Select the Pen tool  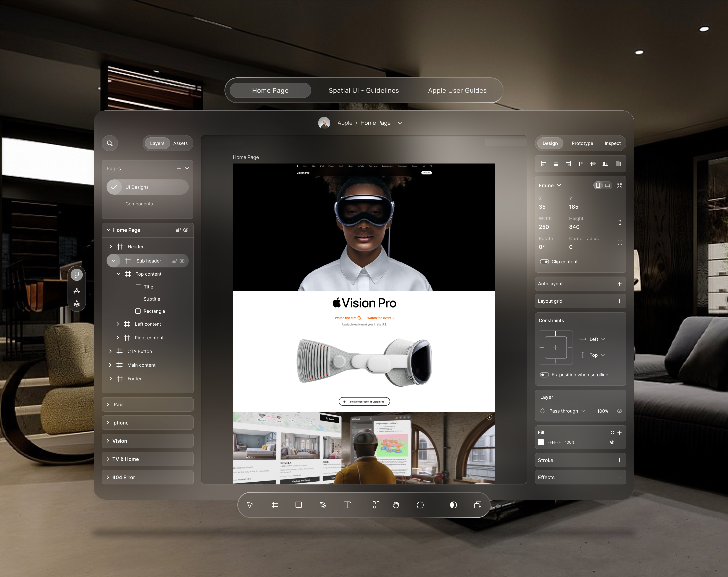(323, 505)
